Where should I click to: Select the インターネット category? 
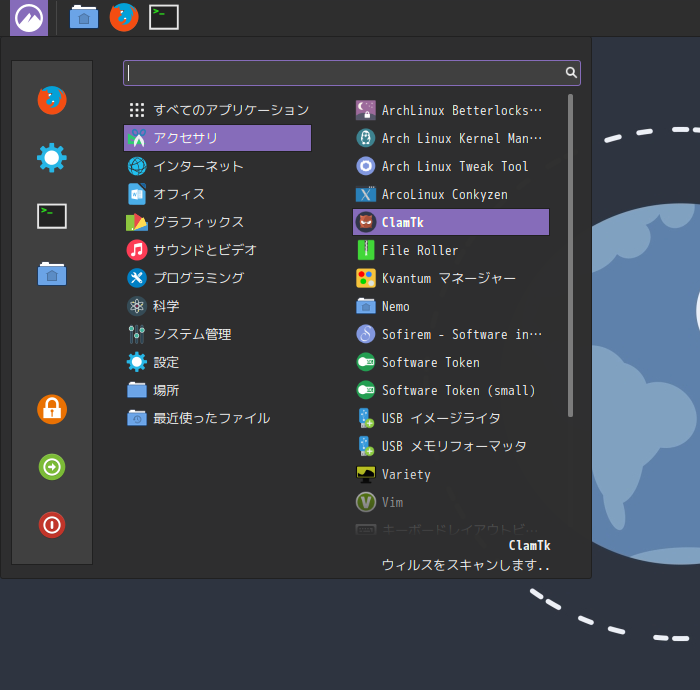coord(198,166)
